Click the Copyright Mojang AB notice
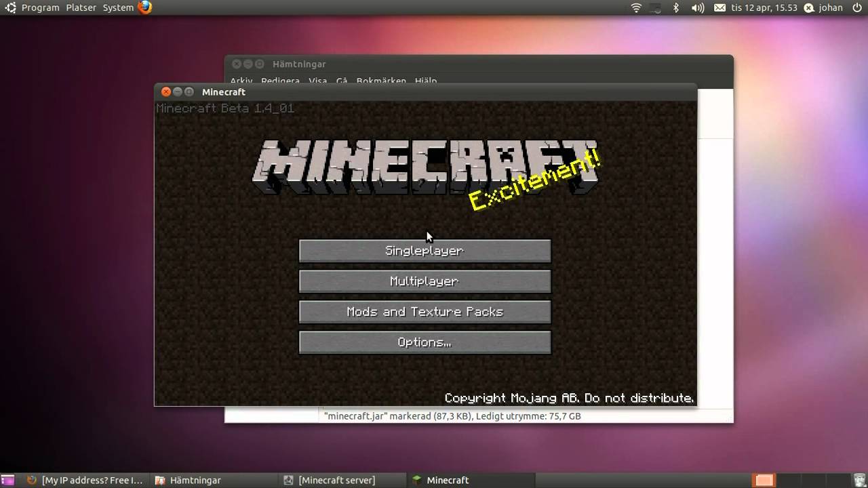This screenshot has height=488, width=868. tap(569, 398)
